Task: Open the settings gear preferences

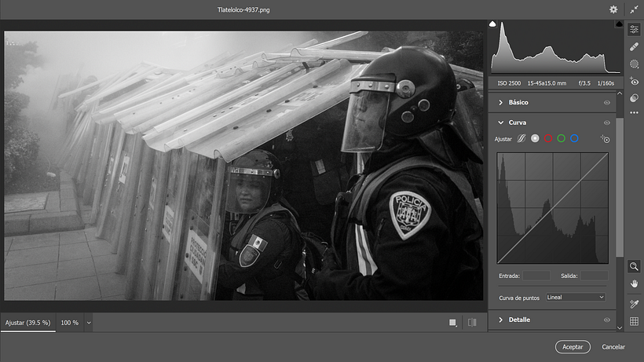Action: pos(613,9)
